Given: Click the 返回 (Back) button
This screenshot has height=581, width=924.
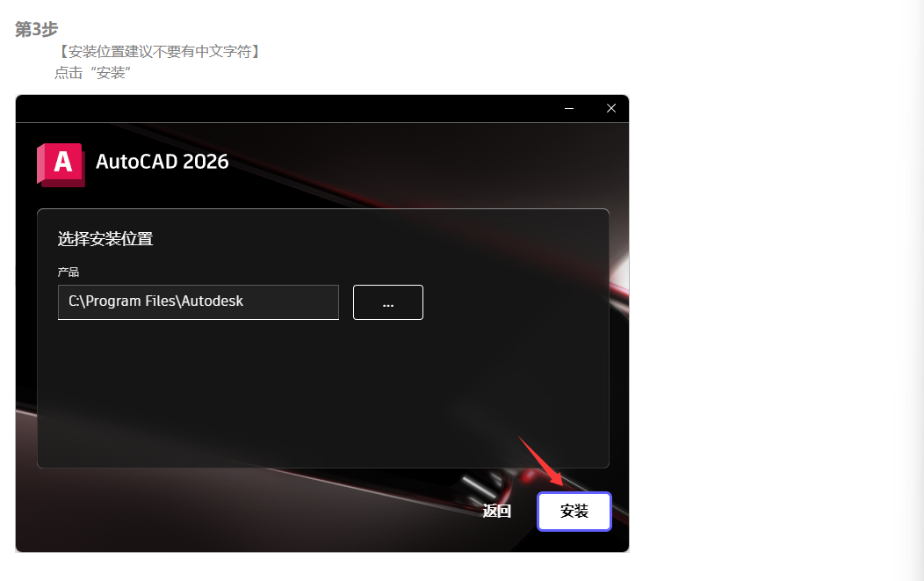Looking at the screenshot, I should click(x=496, y=511).
